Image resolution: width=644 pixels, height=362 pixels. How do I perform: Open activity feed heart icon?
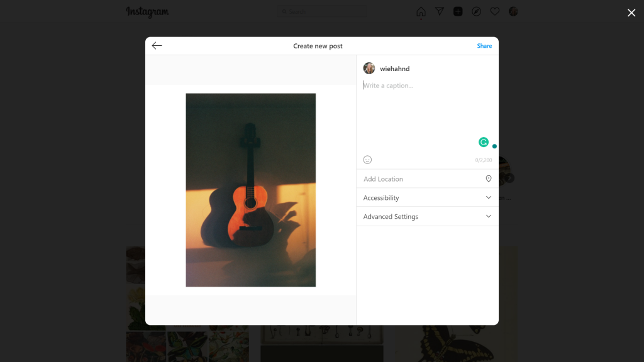(x=495, y=12)
